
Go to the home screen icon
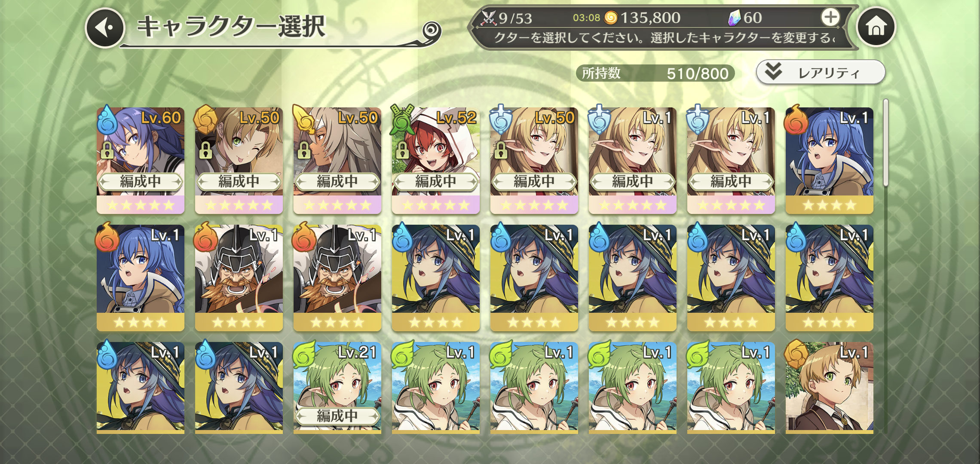[x=876, y=27]
